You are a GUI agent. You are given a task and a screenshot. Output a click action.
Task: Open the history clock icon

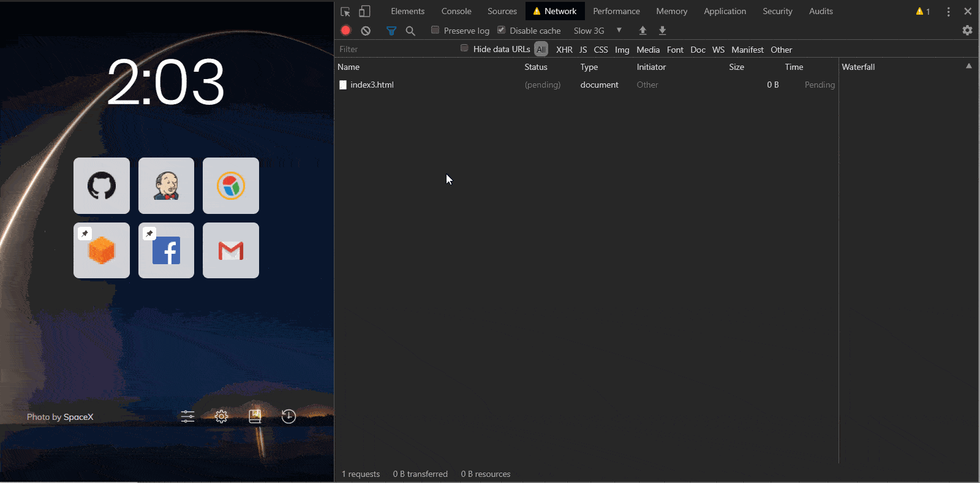click(288, 417)
